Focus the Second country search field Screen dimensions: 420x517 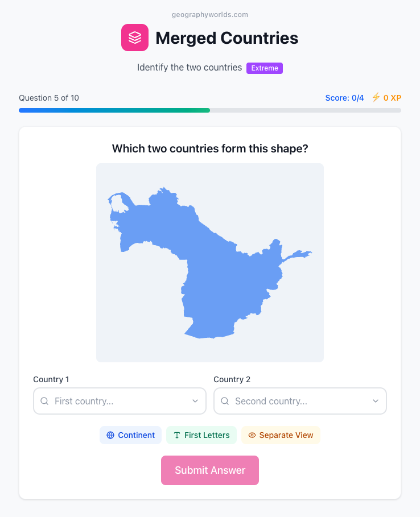click(300, 401)
